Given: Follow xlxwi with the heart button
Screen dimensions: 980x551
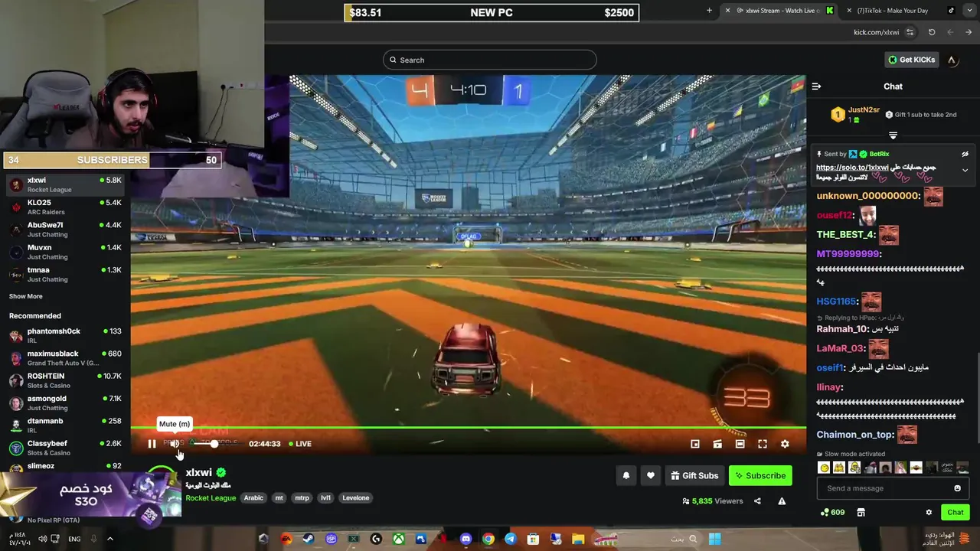Looking at the screenshot, I should click(x=651, y=475).
